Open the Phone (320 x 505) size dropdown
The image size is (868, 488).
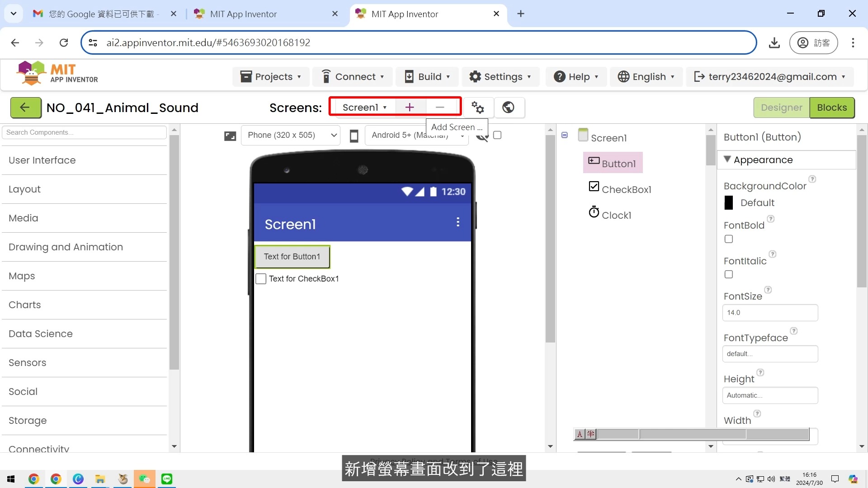[290, 135]
